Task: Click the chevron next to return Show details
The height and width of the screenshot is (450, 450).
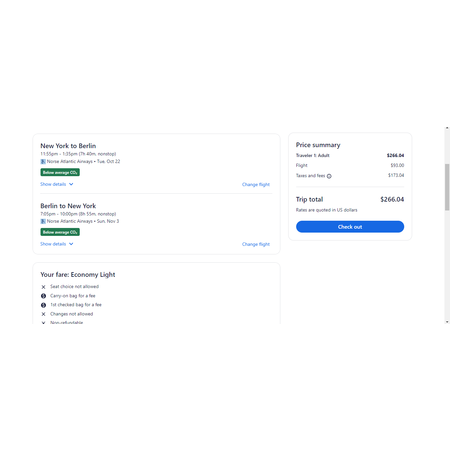Action: (71, 244)
